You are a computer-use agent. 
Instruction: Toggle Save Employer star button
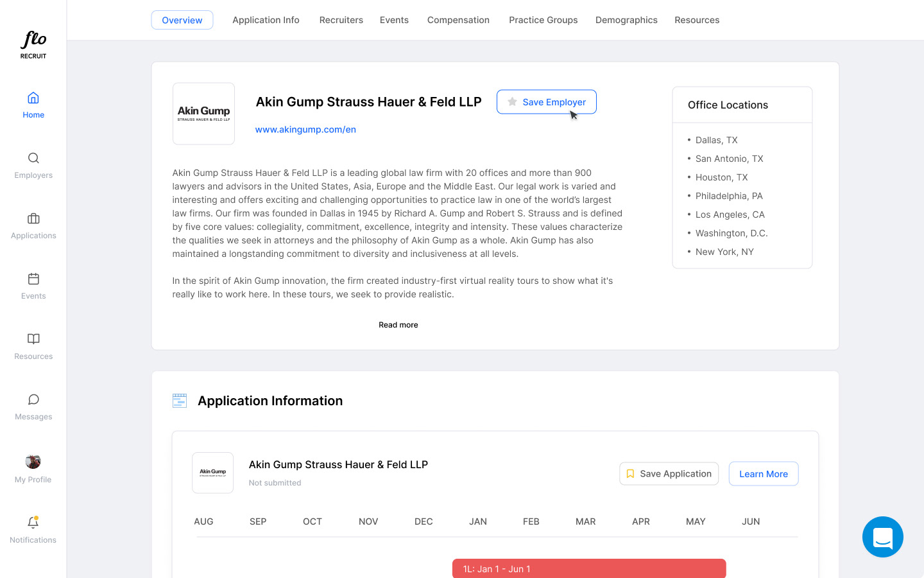pos(546,102)
